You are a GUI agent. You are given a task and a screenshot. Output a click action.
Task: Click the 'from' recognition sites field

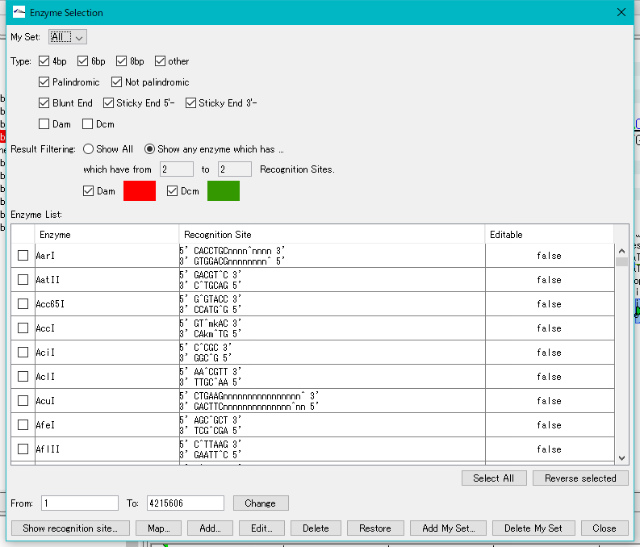177,169
